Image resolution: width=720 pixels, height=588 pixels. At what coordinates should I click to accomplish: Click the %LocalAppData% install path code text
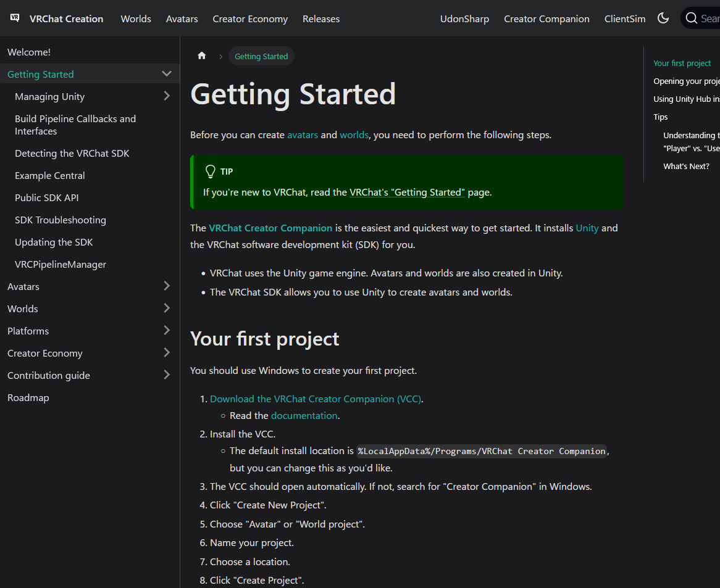482,451
